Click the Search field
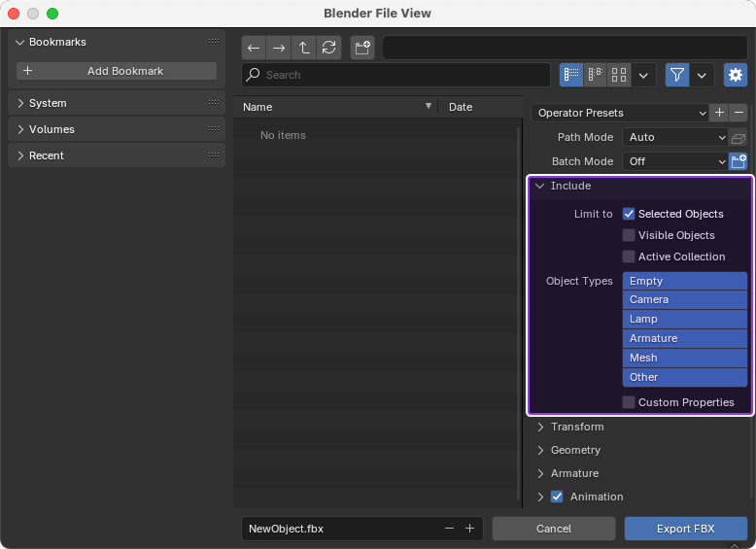Viewport: 756px width, 549px height. 395,75
